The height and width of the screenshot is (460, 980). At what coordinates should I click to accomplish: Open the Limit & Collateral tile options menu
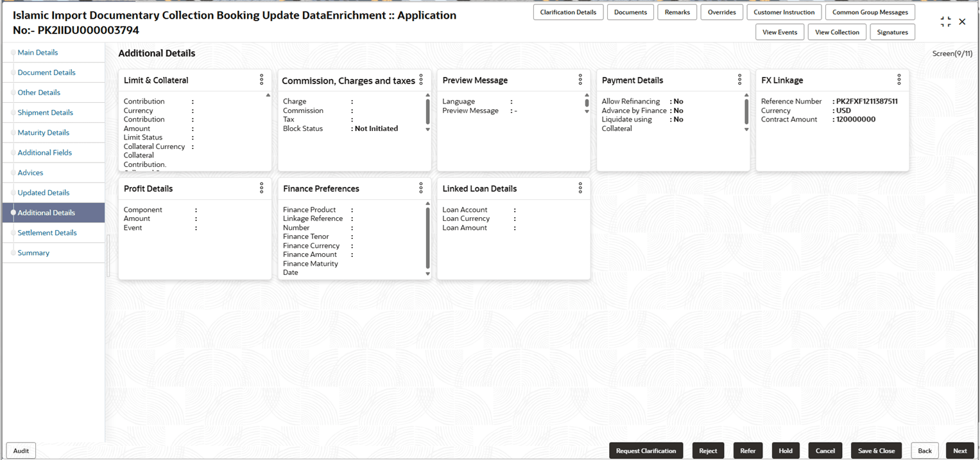[x=261, y=80]
